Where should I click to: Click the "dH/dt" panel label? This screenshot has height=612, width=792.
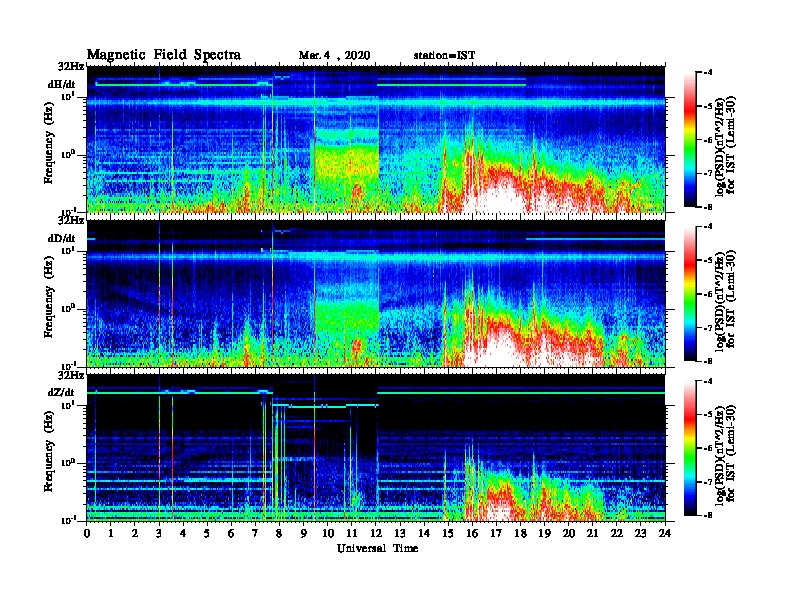tap(62, 84)
